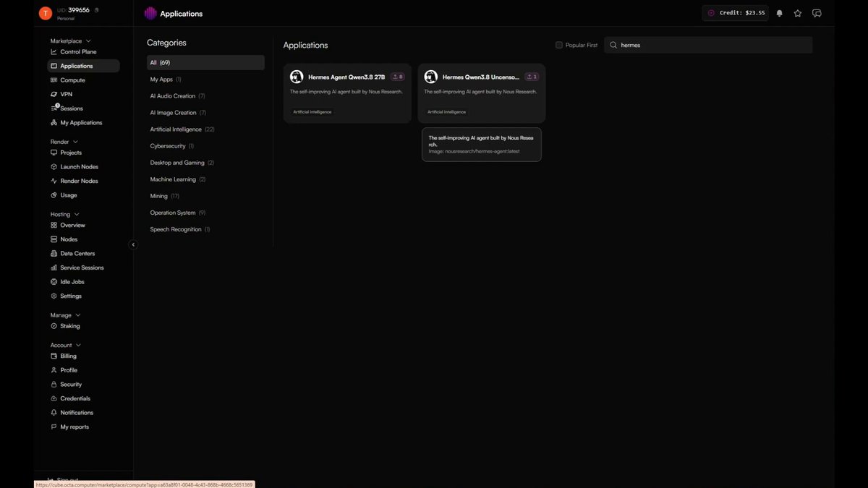This screenshot has width=868, height=488.
Task: Collapse the Marketplace sidebar section
Action: [88, 41]
